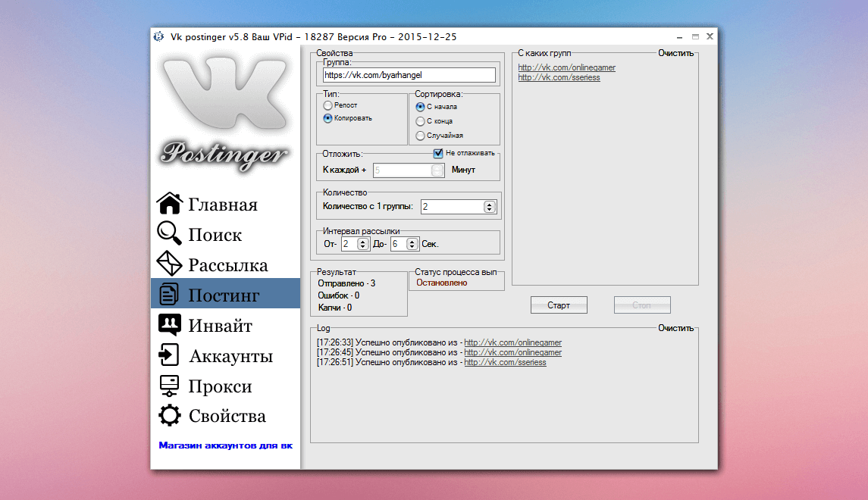Click the Рассылка envelope icon
The image size is (868, 500).
pos(169,264)
